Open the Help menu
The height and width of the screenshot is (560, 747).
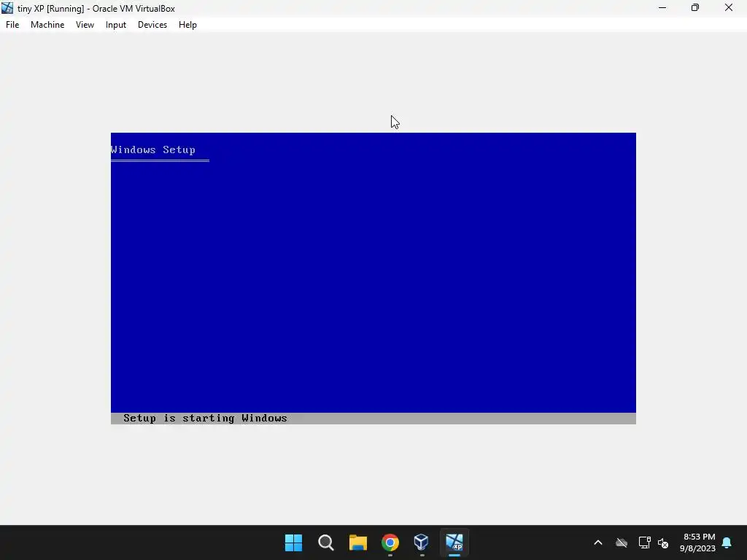[x=187, y=25]
